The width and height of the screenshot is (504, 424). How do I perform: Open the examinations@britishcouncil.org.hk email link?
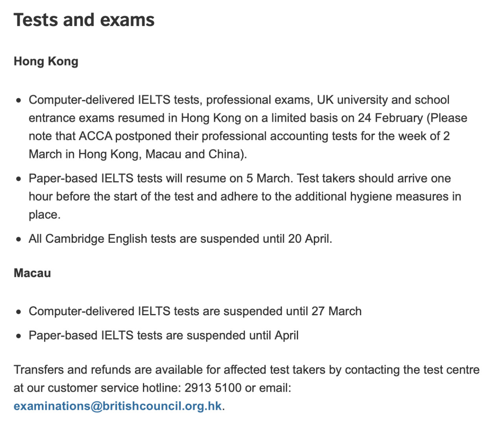pyautogui.click(x=117, y=406)
